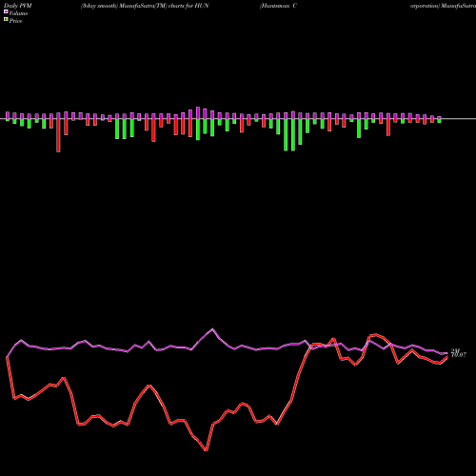Click the 'charts for HUN' header text
The width and height of the screenshot is (476, 476).
(188, 6)
